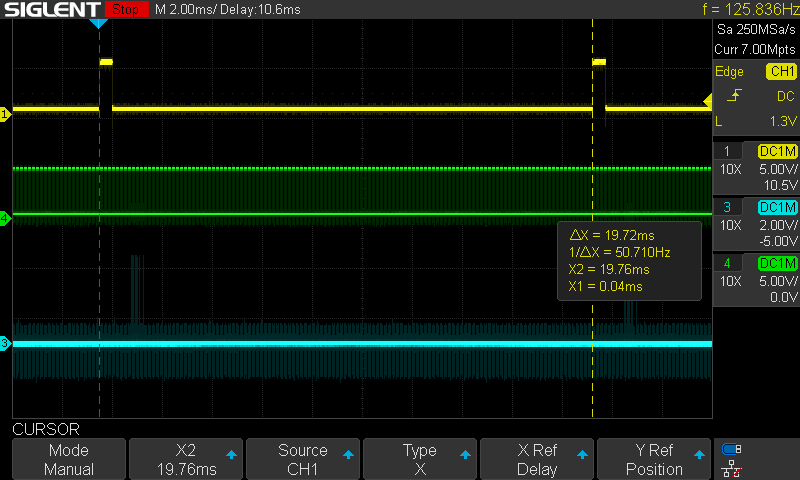The width and height of the screenshot is (800, 480).
Task: Select the Y Ref Position menu item
Action: (x=654, y=460)
